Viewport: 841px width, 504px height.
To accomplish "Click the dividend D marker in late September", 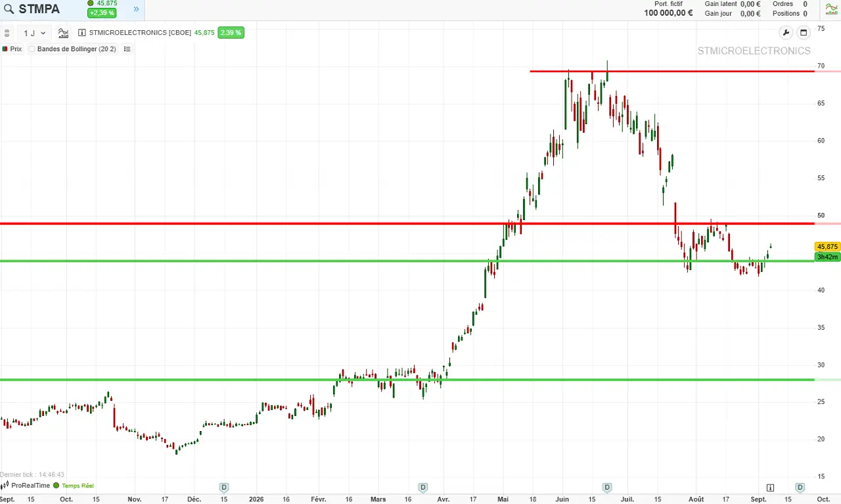I will [x=800, y=488].
